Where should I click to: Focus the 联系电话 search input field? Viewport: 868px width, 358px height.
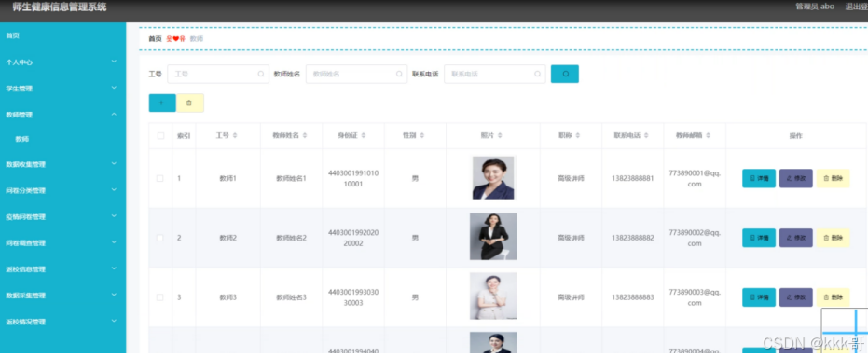(x=495, y=75)
